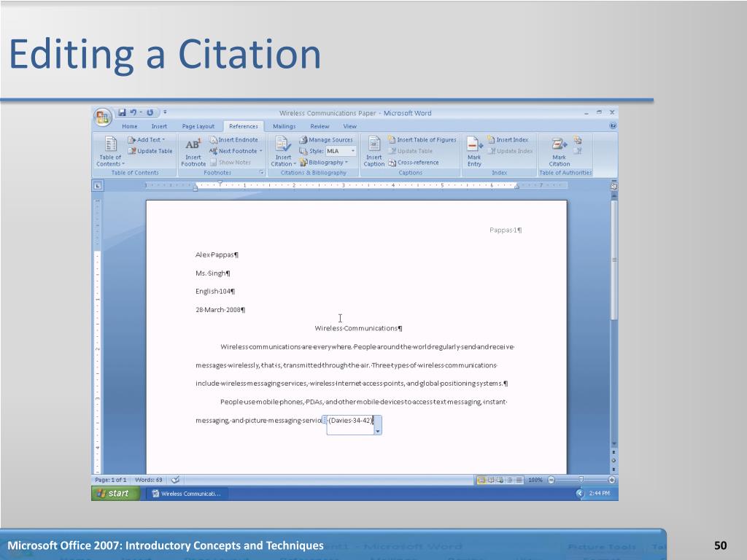Open the Mailings tab
Viewport: 747px width, 560px height.
pyautogui.click(x=284, y=126)
